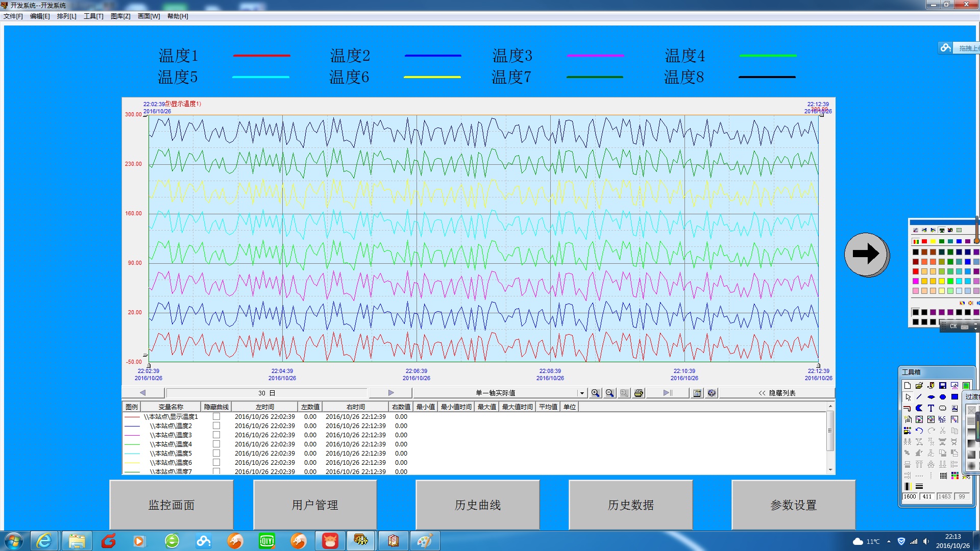Click the 30 日 time span field
The height and width of the screenshot is (551, 980).
click(266, 393)
